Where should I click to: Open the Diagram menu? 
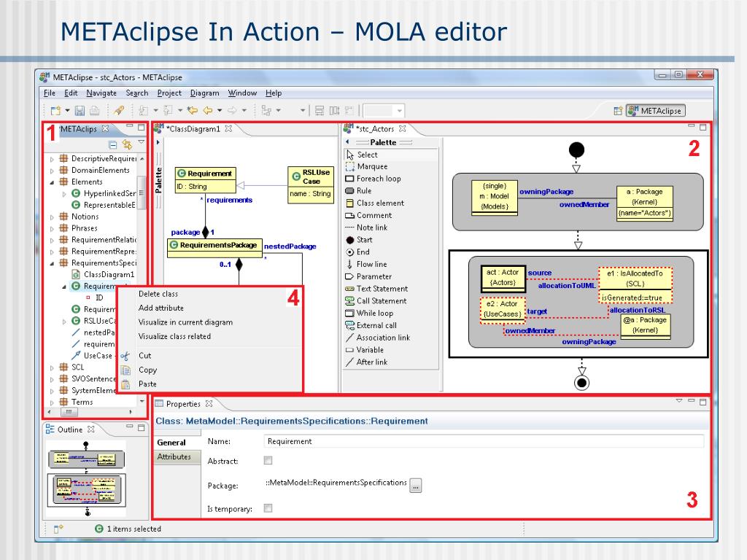point(204,93)
